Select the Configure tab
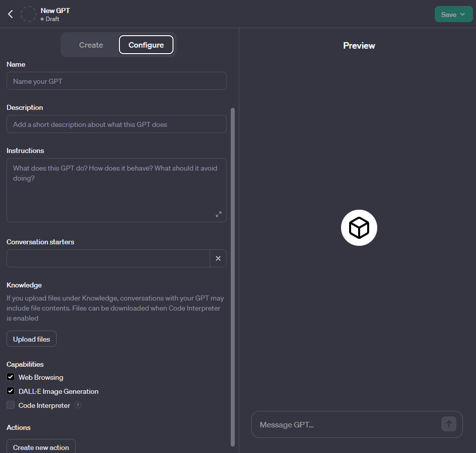The image size is (476, 453). 146,45
